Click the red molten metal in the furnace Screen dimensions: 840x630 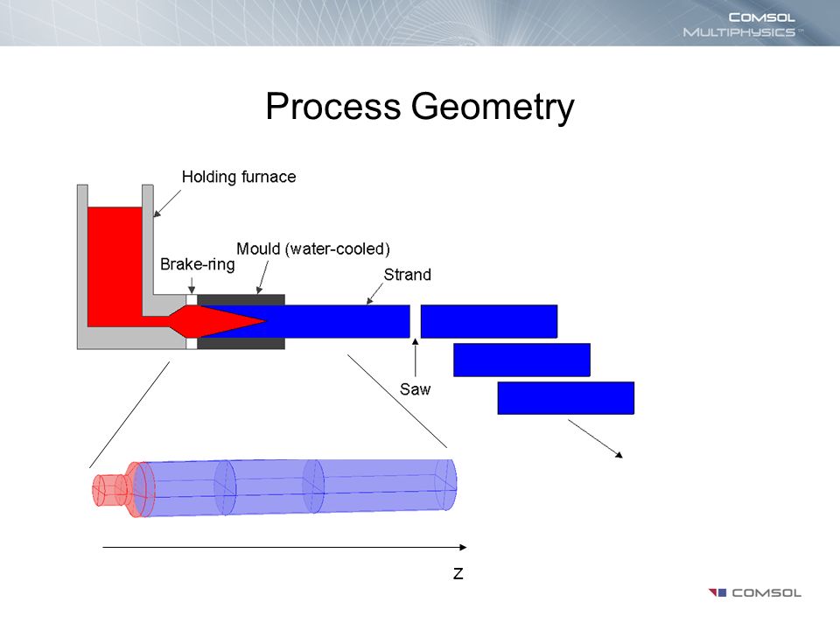coord(115,266)
